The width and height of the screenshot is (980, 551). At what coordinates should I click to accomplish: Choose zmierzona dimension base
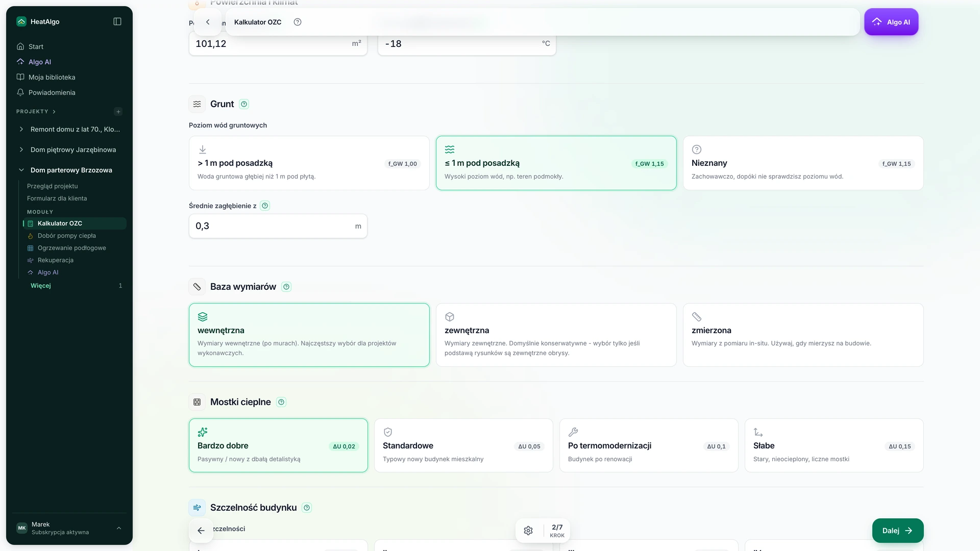pos(803,335)
